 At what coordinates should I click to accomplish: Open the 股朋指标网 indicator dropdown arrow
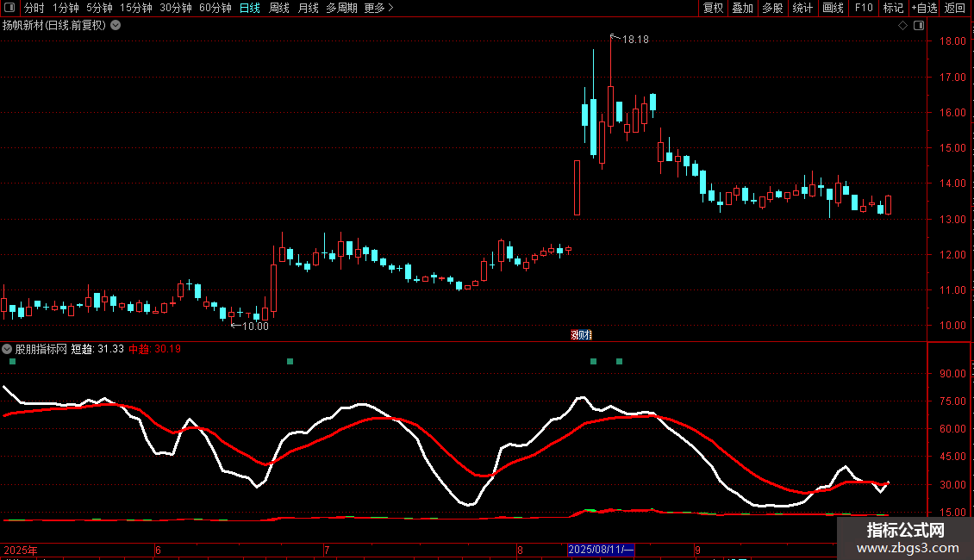[x=7, y=349]
